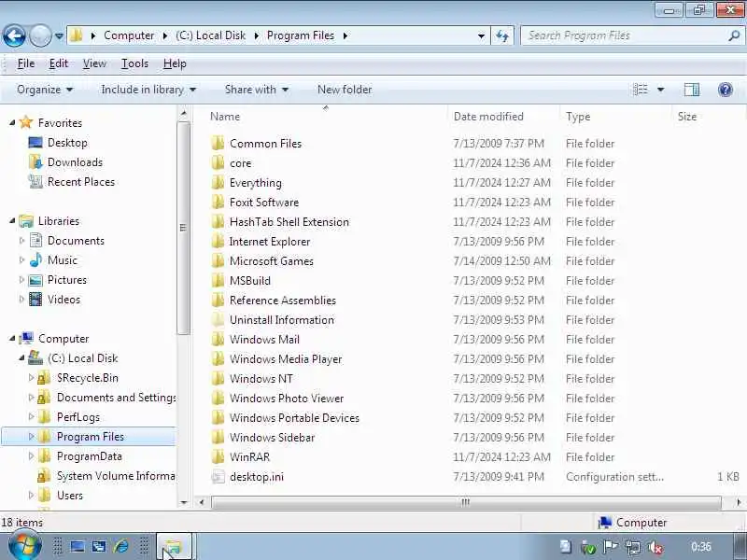Click the magnifier icon in search box
747x560 pixels.
pyautogui.click(x=734, y=35)
